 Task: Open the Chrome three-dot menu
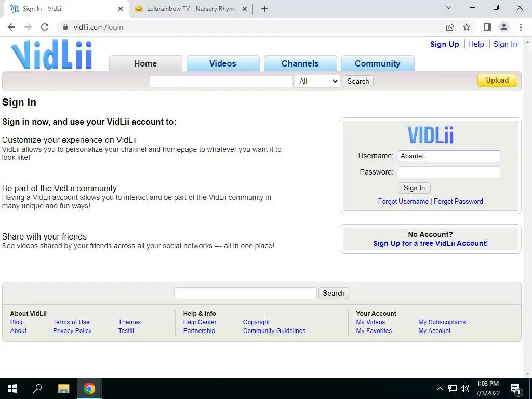[x=521, y=27]
